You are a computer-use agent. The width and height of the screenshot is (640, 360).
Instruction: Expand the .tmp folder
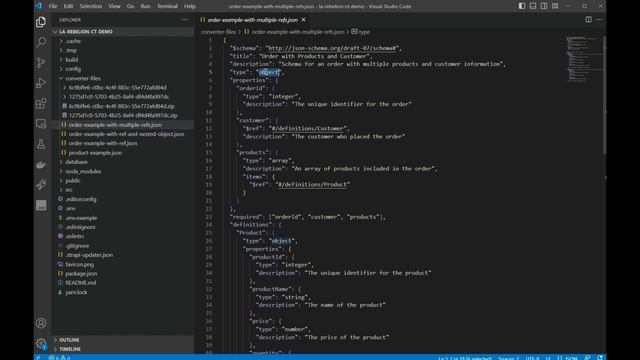123,50
